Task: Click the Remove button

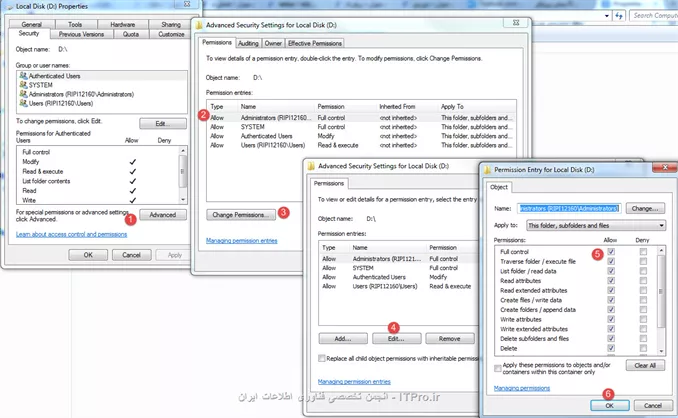Action: (x=450, y=338)
